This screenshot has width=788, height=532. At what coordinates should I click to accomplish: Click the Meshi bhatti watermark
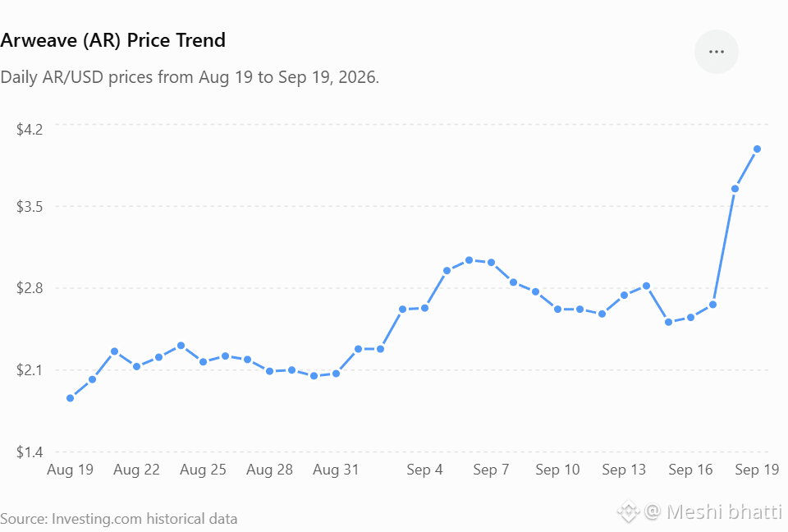click(724, 512)
